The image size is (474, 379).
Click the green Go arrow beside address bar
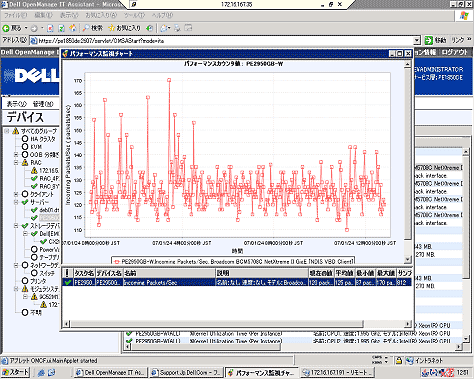pos(429,41)
